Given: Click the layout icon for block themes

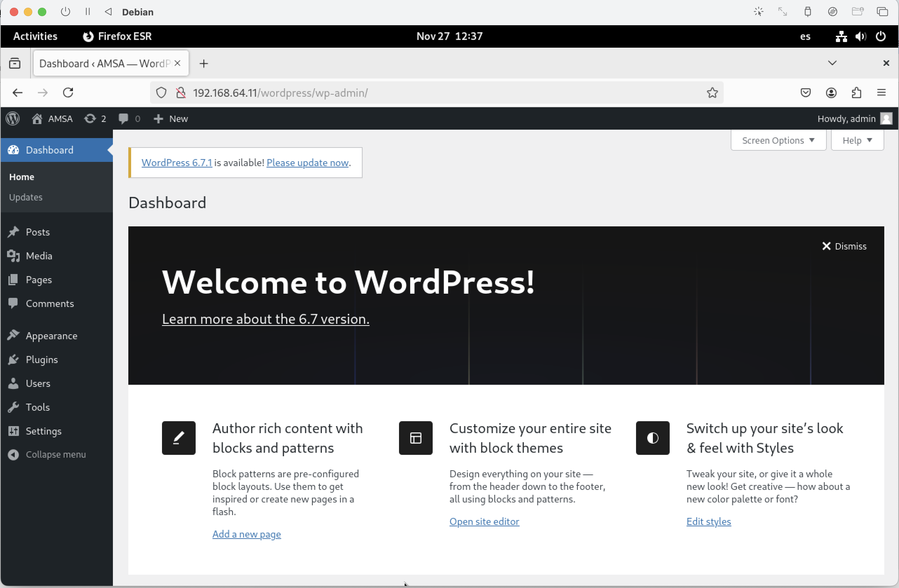Looking at the screenshot, I should [x=415, y=438].
